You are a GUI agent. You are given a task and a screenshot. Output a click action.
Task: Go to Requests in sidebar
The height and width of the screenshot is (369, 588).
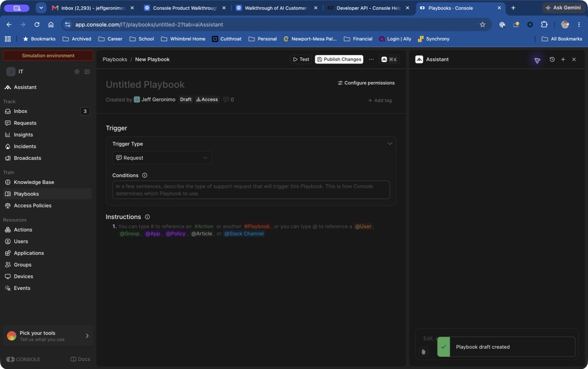(47, 123)
